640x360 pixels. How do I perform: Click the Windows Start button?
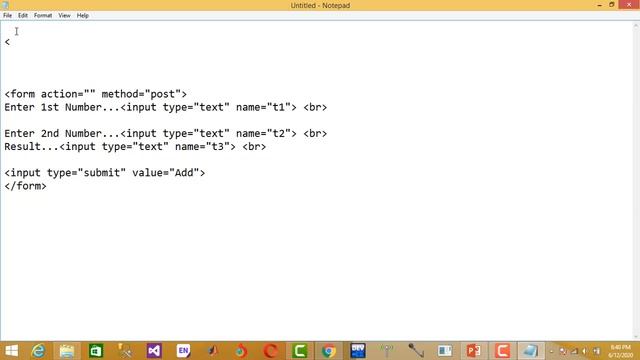pyautogui.click(x=11, y=351)
